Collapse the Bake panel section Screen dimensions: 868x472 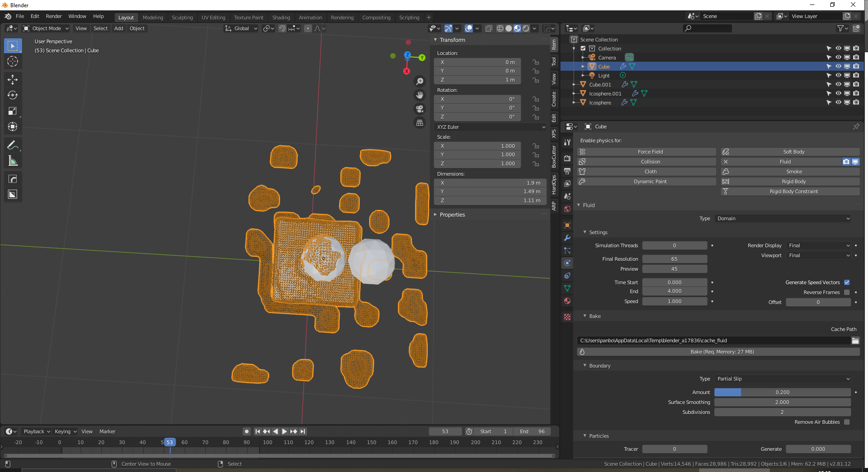click(x=594, y=316)
